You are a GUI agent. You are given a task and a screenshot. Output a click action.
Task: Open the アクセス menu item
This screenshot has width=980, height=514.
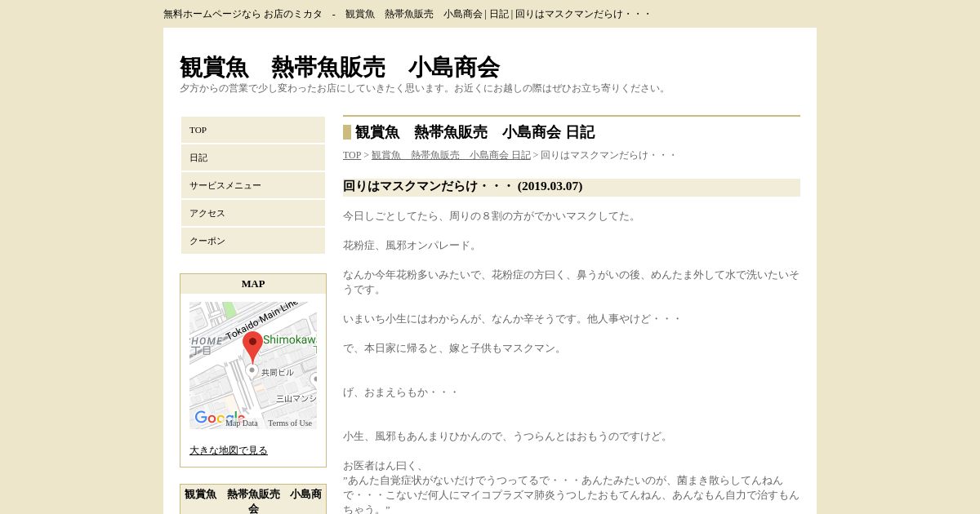click(x=253, y=213)
